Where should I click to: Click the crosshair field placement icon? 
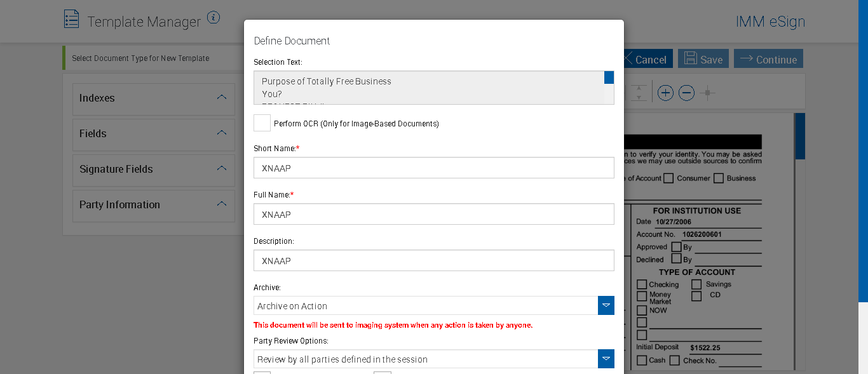(707, 93)
